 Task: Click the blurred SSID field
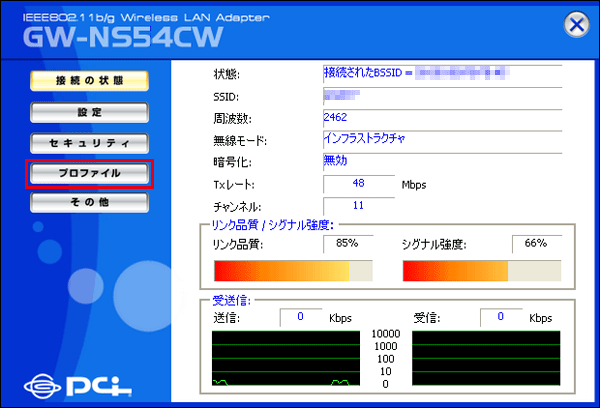(442, 95)
